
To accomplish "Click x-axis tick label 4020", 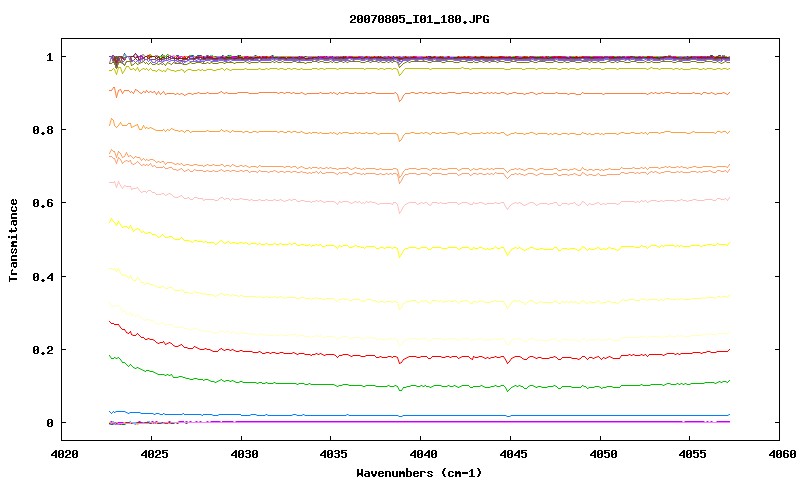I will click(x=64, y=454).
